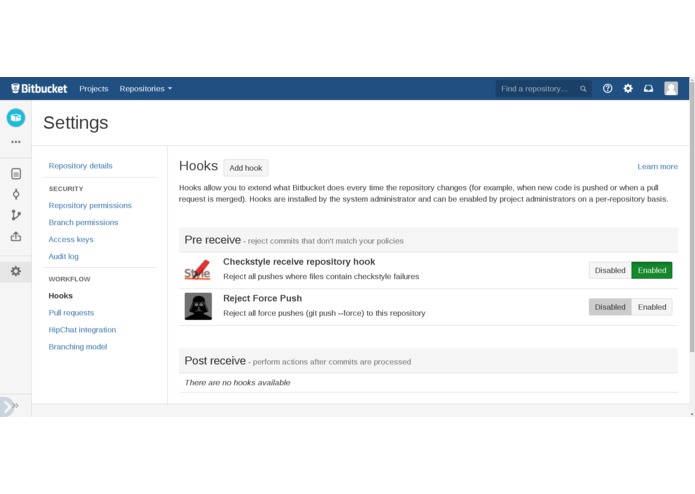Select Hooks in the workflow menu

coord(60,296)
